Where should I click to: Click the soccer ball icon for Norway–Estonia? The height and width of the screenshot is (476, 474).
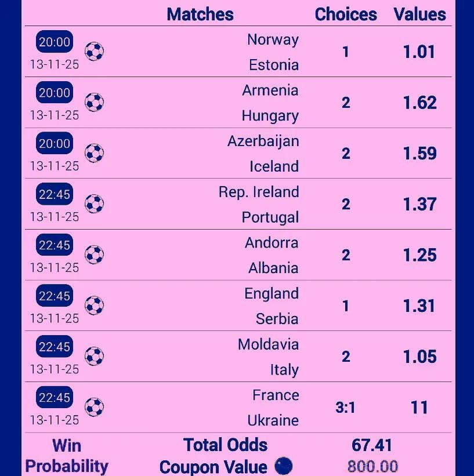[x=94, y=52]
